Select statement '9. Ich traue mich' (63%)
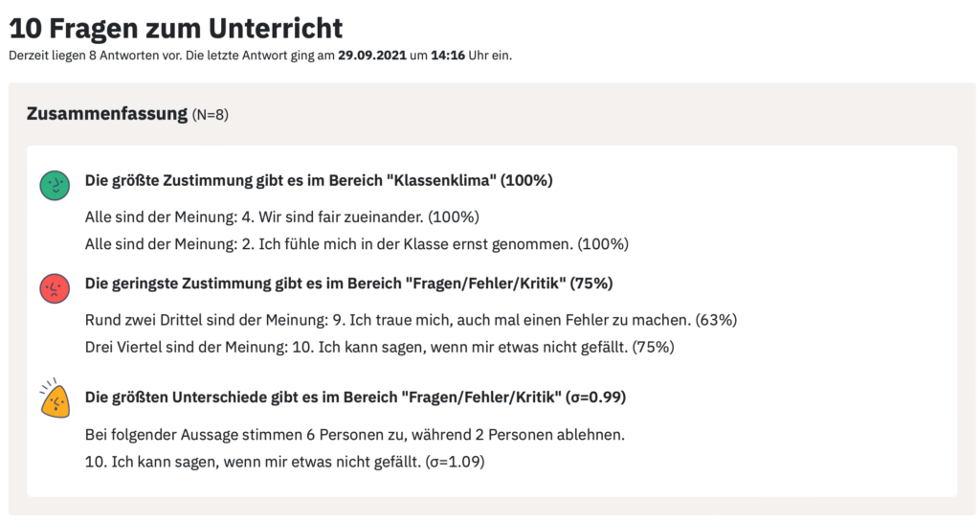 (412, 320)
